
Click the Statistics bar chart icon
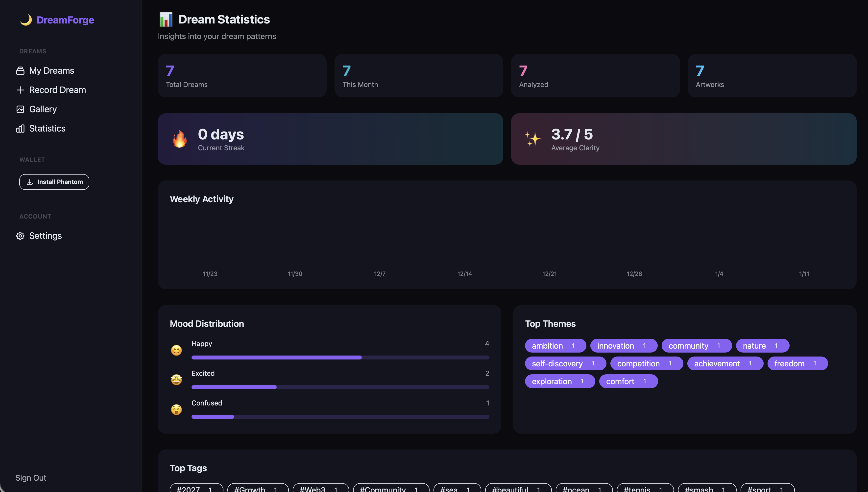(20, 128)
